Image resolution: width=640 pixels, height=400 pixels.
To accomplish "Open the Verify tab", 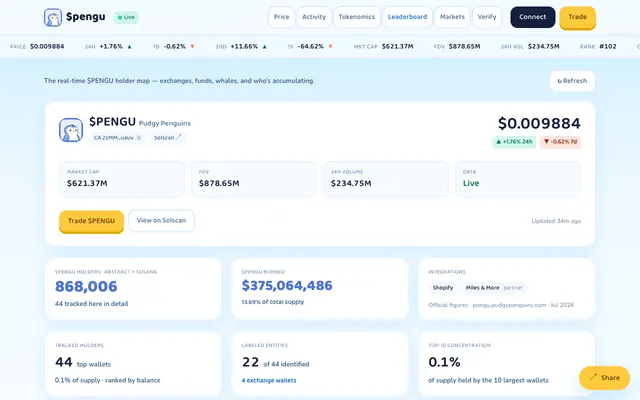I will 487,17.
